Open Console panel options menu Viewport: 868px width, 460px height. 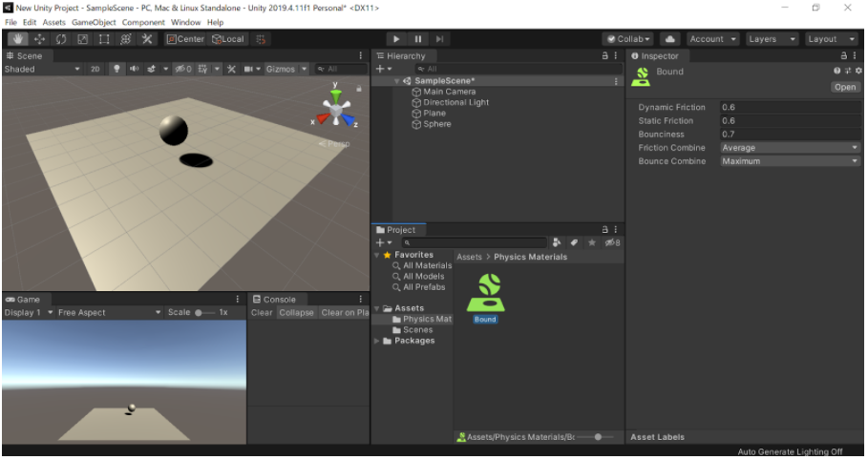tap(360, 299)
